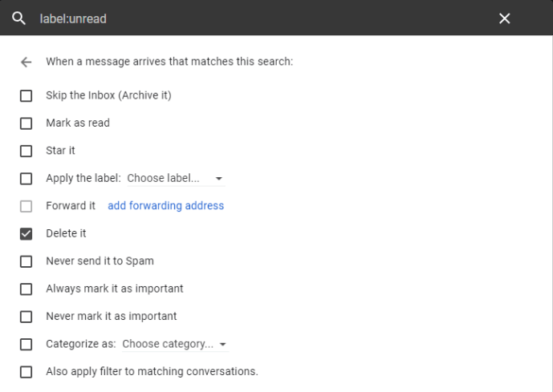The width and height of the screenshot is (553, 392).
Task: Click inside the label:unread search field
Action: pyautogui.click(x=241, y=18)
